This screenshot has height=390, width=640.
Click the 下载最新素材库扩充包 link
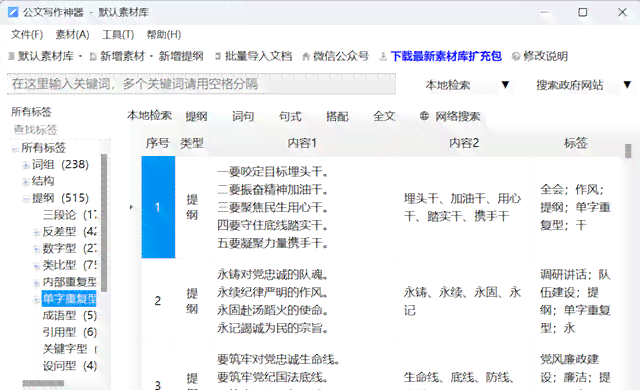click(x=446, y=56)
